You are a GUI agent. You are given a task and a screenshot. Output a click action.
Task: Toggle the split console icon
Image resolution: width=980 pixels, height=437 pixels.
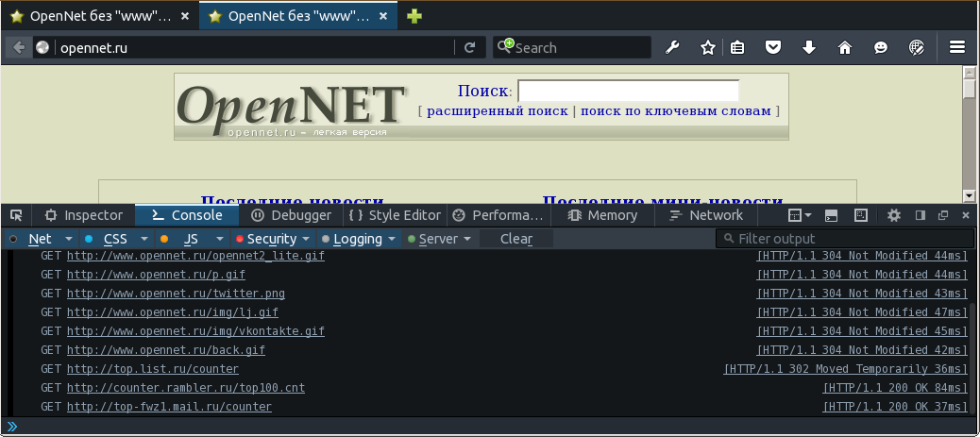[832, 215]
